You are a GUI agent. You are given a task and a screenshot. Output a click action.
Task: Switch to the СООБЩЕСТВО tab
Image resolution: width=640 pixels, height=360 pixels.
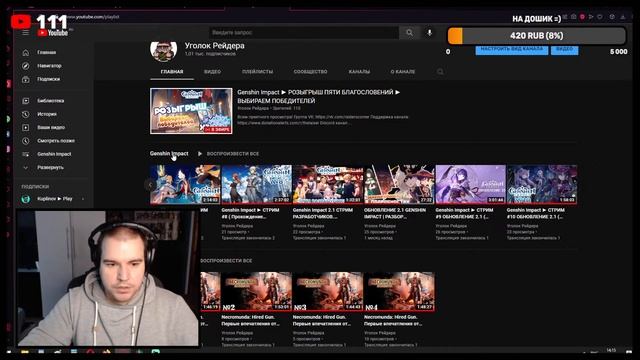(x=310, y=71)
